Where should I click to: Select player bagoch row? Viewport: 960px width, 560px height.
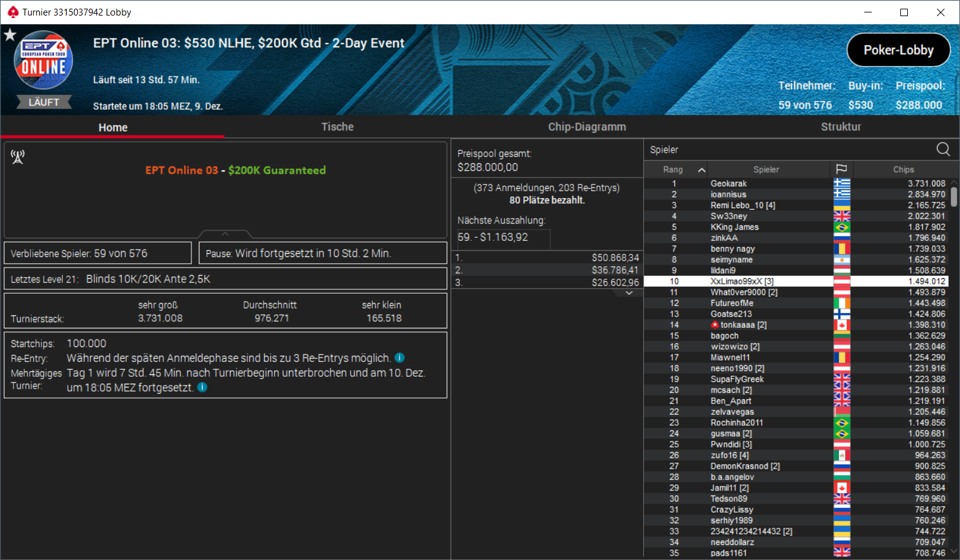(797, 335)
